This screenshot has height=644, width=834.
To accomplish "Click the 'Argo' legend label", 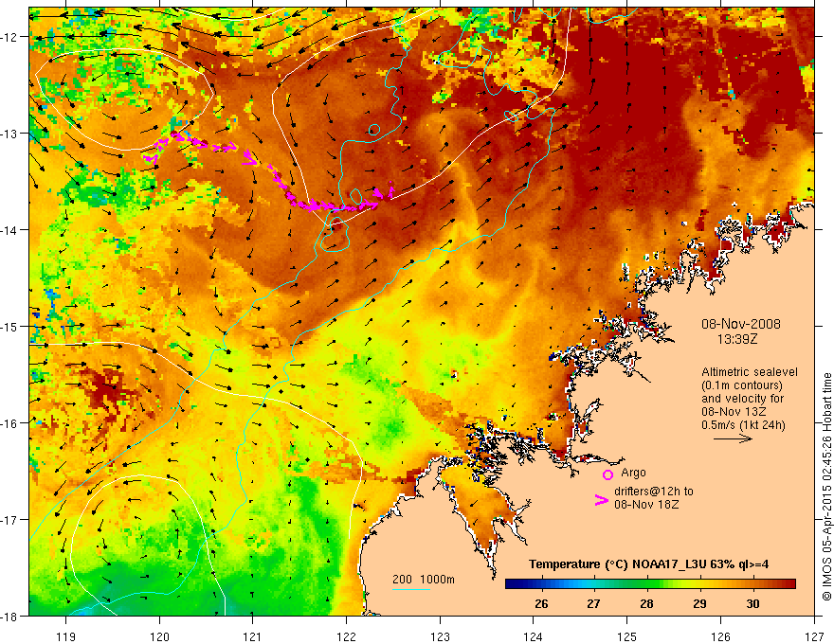I will [633, 473].
